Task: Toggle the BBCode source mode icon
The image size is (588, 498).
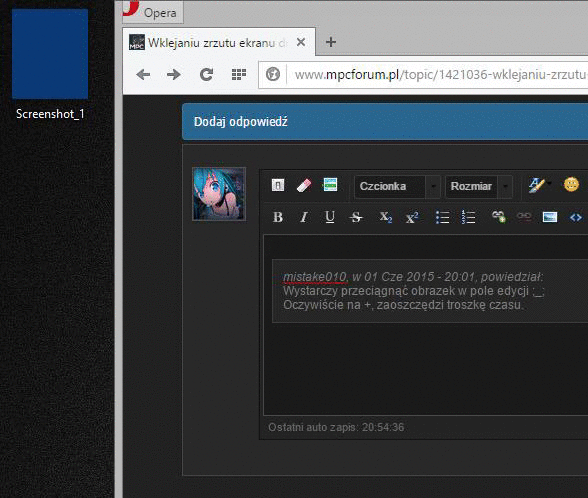Action: pos(278,185)
